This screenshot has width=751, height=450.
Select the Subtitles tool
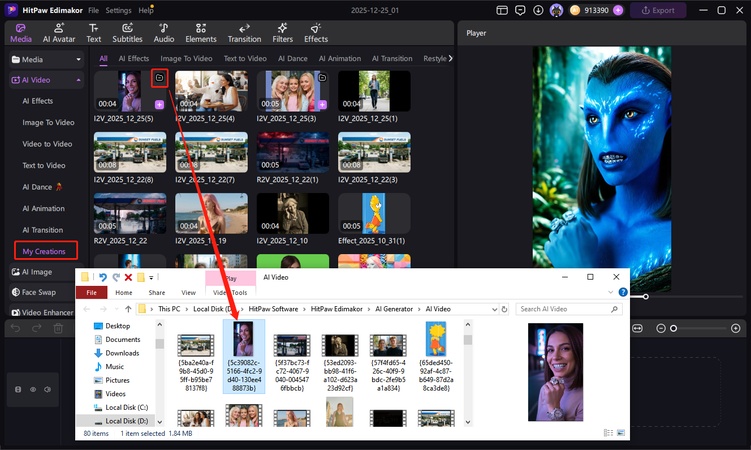coord(127,32)
